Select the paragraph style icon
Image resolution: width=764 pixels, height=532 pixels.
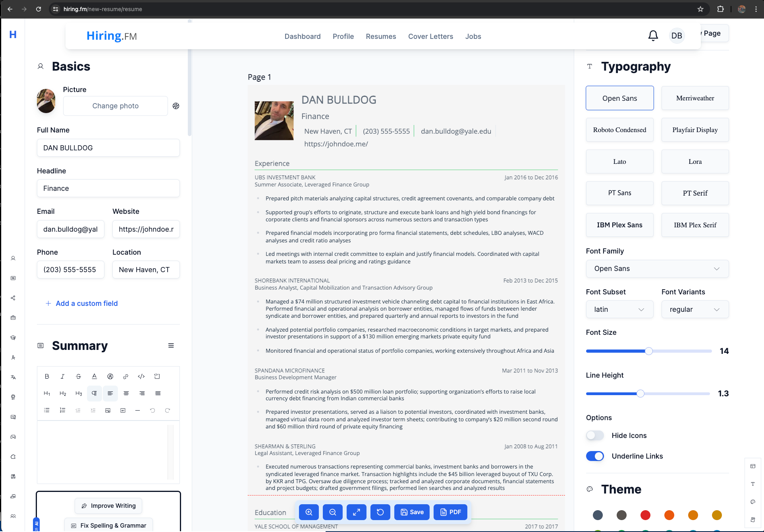(x=94, y=394)
